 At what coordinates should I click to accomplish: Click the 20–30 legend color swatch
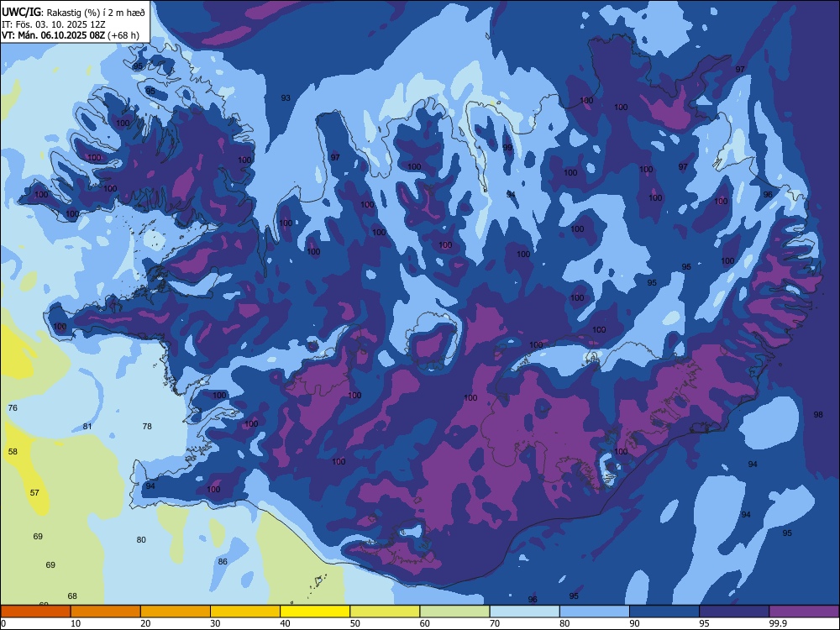coord(176,612)
